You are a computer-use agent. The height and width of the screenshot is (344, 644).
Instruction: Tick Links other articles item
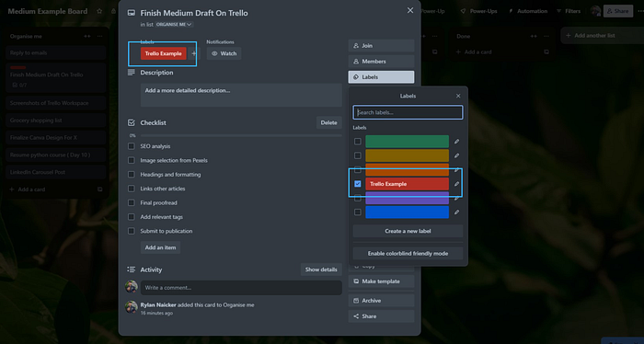[132, 189]
